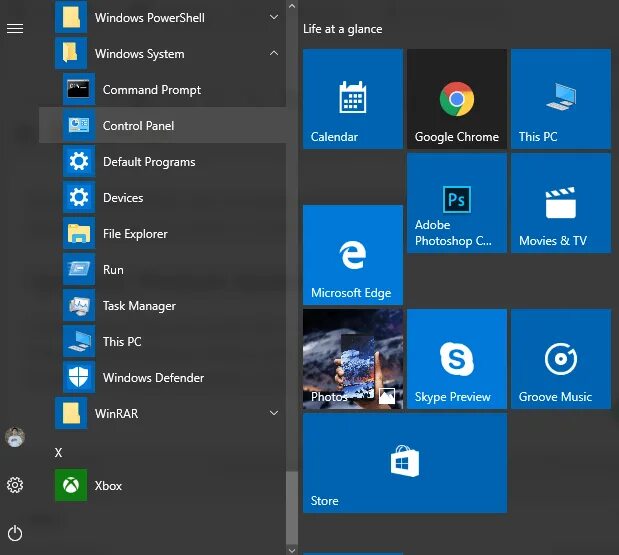Open Settings gear in left rail
This screenshot has height=555, width=619.
[x=15, y=485]
